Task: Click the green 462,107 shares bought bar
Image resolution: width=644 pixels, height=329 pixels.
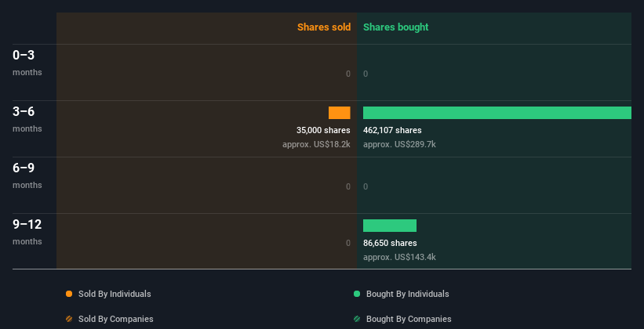Action: 497,113
